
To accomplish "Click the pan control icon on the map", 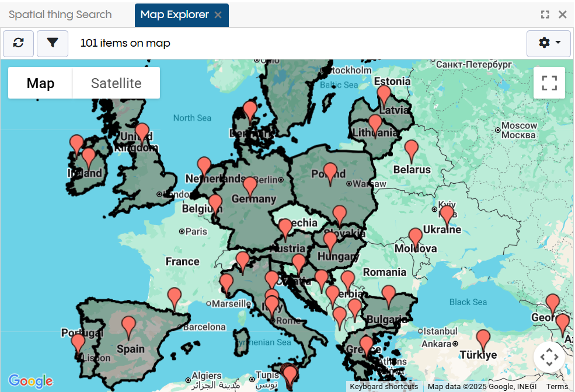I will [x=549, y=356].
